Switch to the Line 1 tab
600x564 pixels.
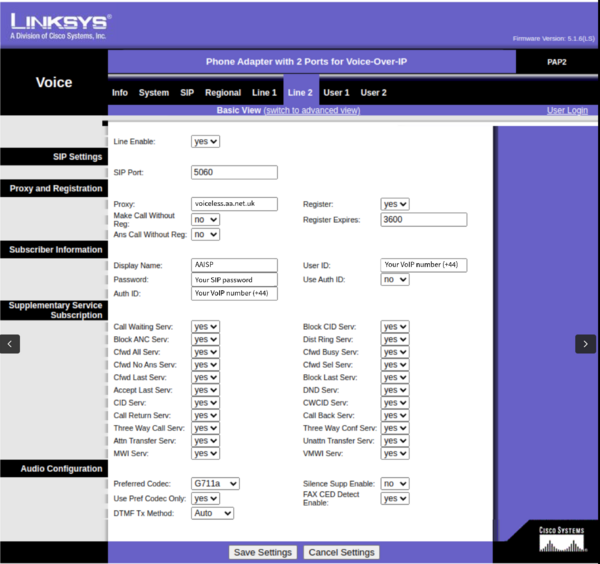pyautogui.click(x=264, y=93)
